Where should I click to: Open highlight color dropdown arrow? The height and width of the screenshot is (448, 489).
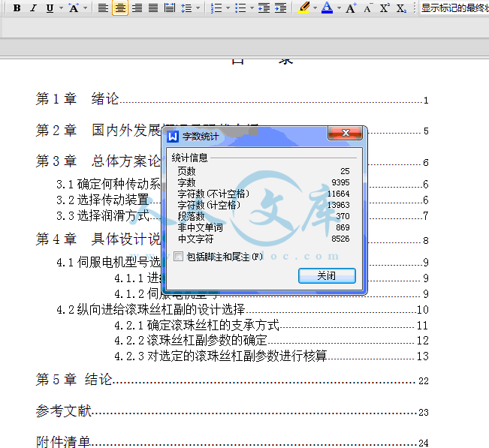click(315, 8)
